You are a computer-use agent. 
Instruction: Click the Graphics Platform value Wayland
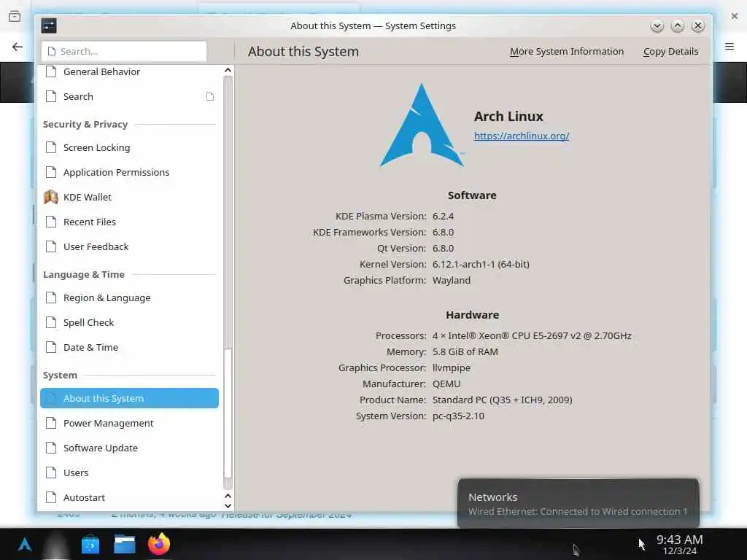[451, 281]
